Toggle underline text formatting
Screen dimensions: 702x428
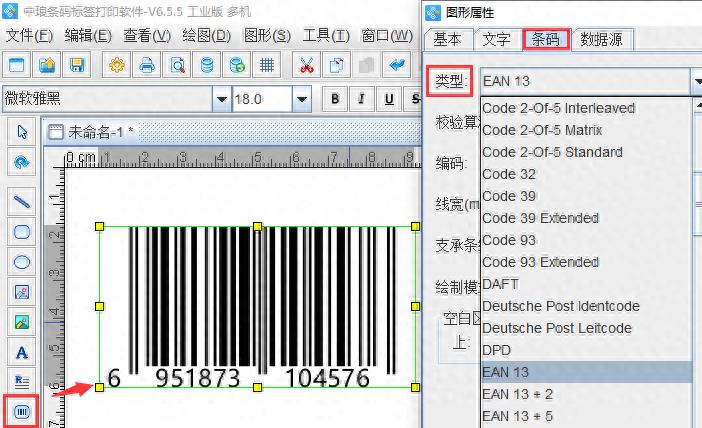click(x=387, y=99)
